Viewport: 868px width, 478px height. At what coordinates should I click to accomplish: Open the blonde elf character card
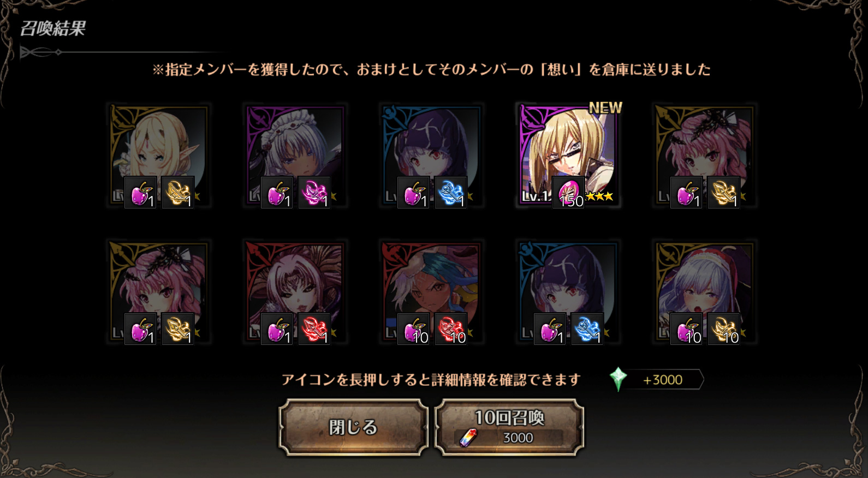[158, 155]
